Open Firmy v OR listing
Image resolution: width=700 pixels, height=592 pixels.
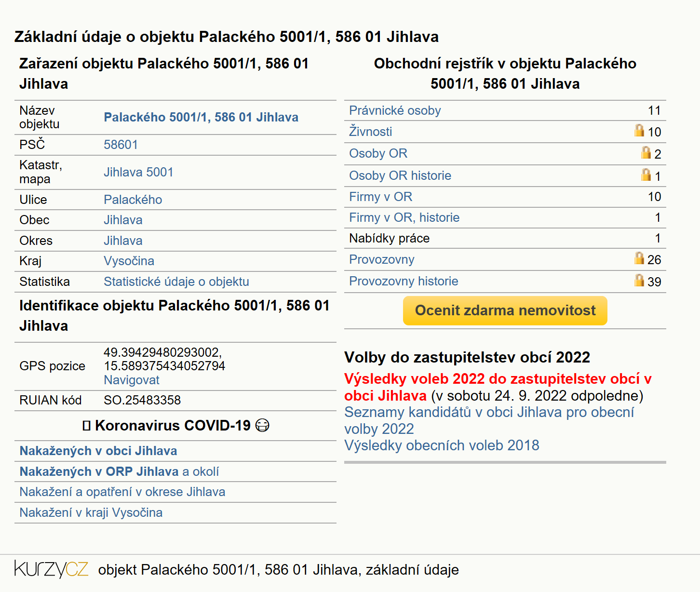tap(381, 197)
